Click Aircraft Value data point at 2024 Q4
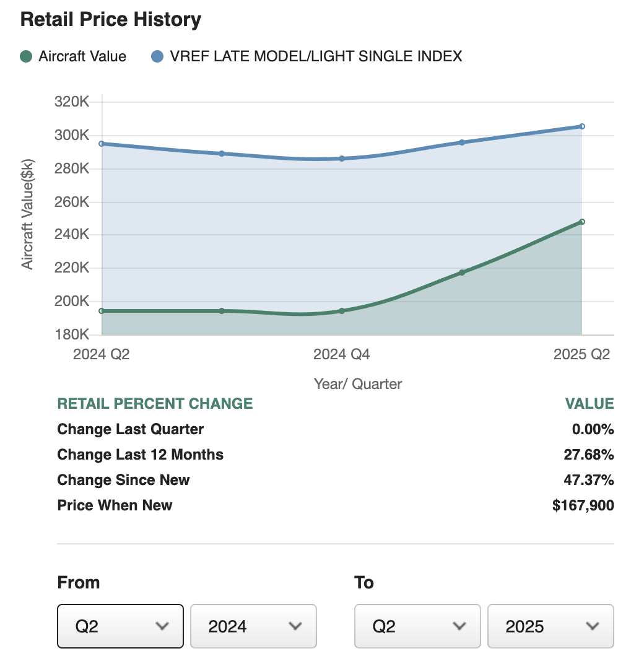 342,311
